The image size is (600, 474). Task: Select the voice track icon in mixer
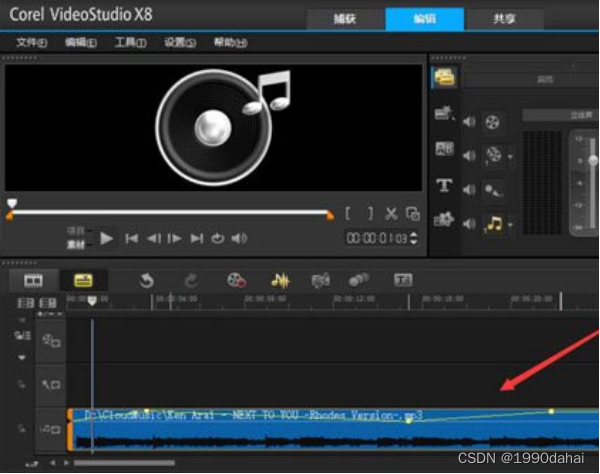click(x=493, y=190)
